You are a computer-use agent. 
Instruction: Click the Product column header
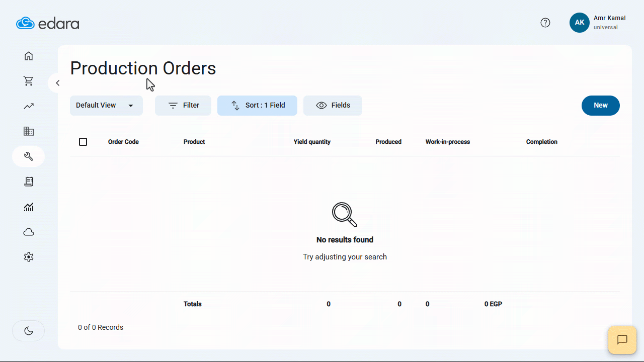(x=194, y=142)
